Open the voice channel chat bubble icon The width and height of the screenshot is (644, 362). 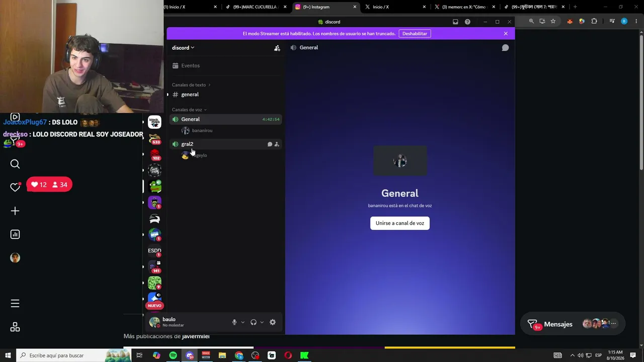(505, 48)
